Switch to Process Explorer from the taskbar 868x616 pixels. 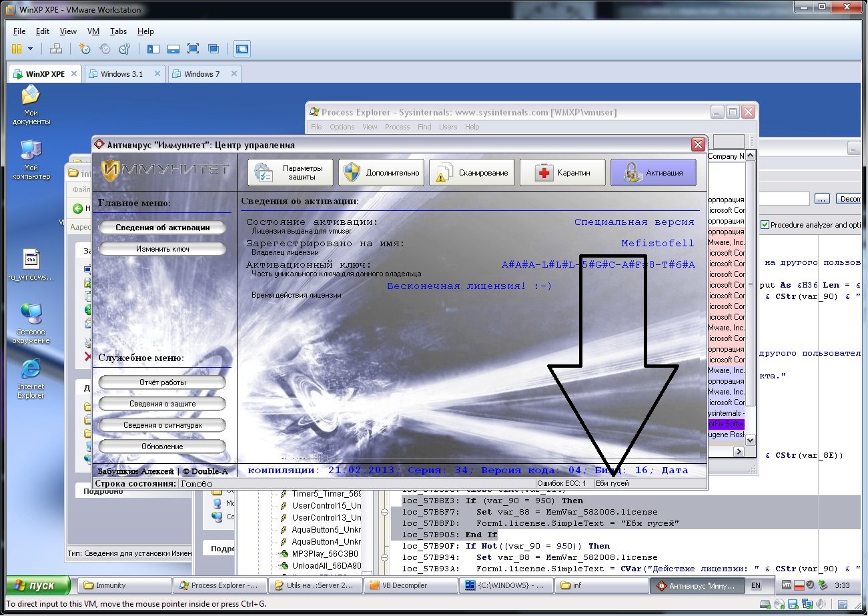pyautogui.click(x=220, y=585)
